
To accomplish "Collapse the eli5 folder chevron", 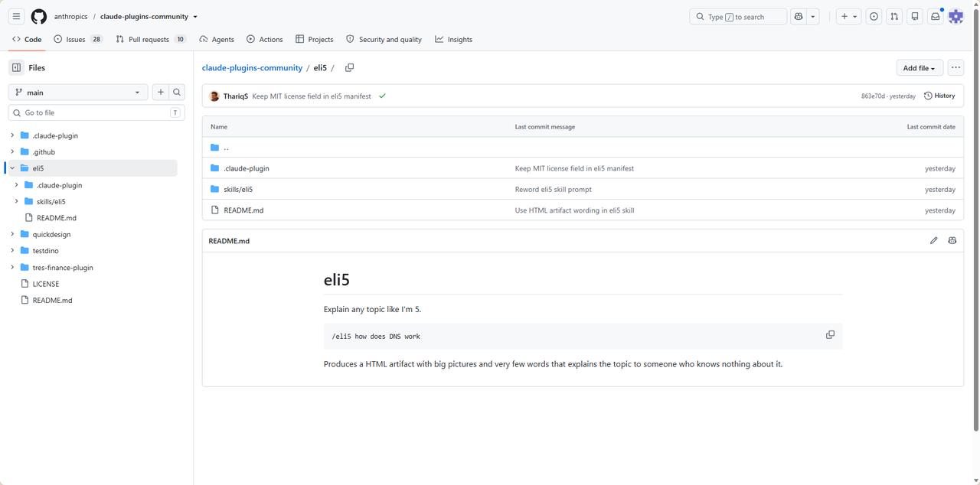I will pyautogui.click(x=12, y=168).
